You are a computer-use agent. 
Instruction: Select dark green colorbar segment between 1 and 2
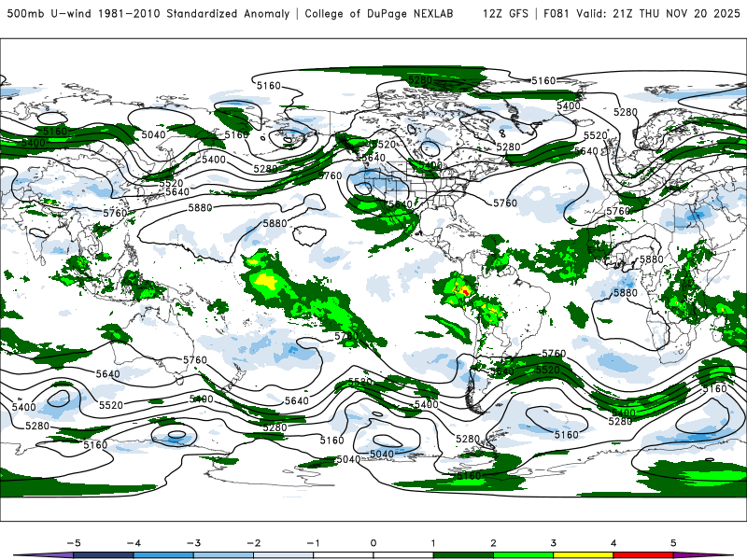coord(463,555)
